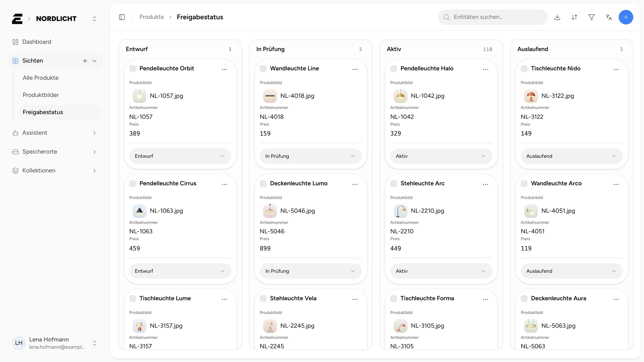Screen dimensions: 644x362
Task: Open options menu for Pendelleuchte Halo
Action: [485, 69]
